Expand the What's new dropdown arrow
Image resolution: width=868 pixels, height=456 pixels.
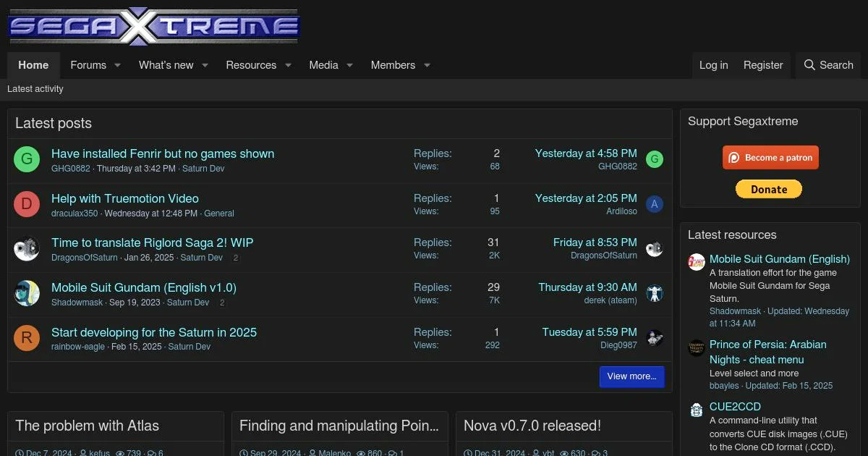point(205,65)
